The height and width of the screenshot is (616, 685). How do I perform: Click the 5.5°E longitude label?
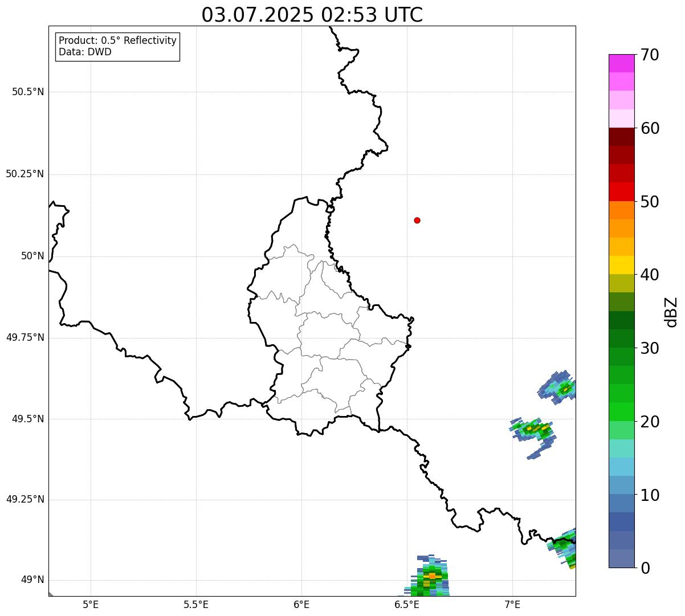point(196,604)
